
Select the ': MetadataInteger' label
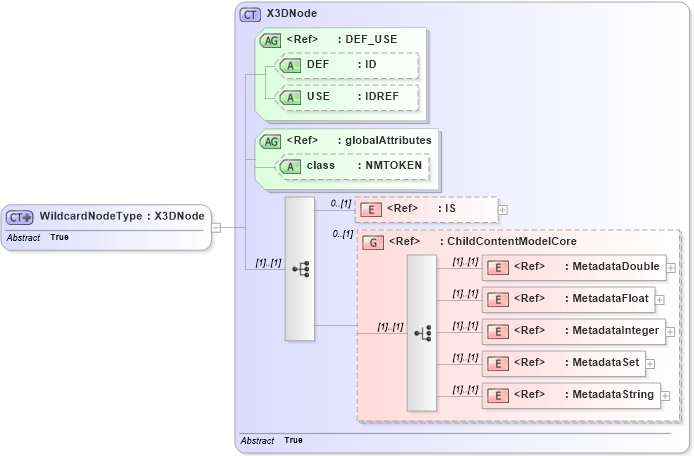(612, 330)
